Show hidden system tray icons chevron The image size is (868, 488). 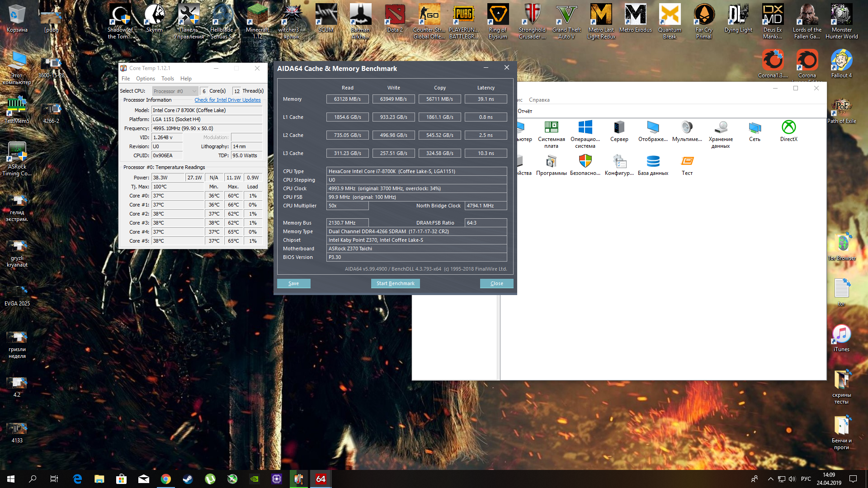(x=770, y=479)
